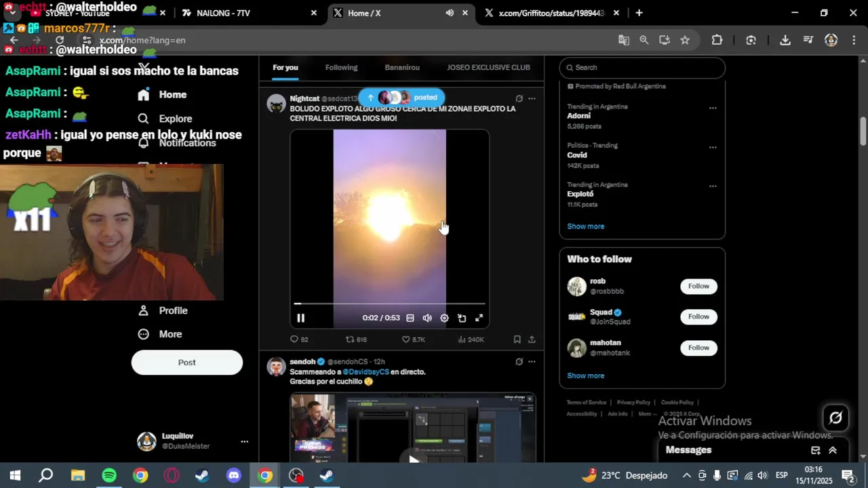
Task: Select the For you tab
Action: 285,67
